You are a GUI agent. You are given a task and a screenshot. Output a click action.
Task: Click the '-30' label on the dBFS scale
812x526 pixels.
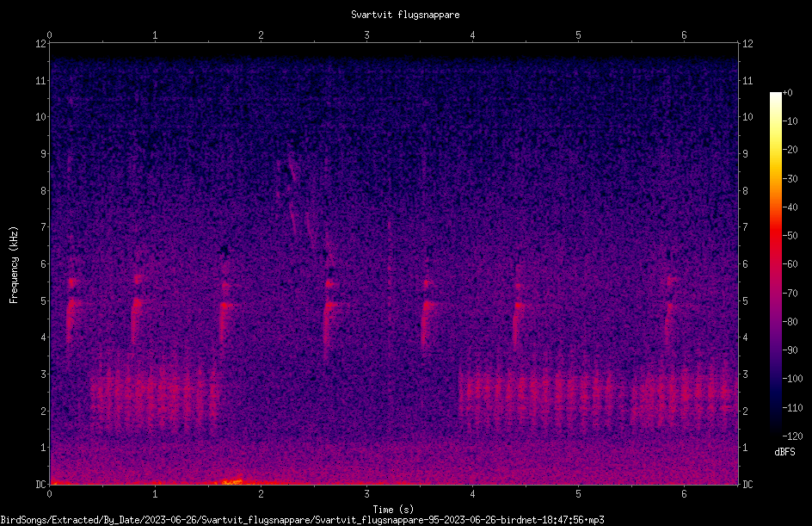click(790, 179)
